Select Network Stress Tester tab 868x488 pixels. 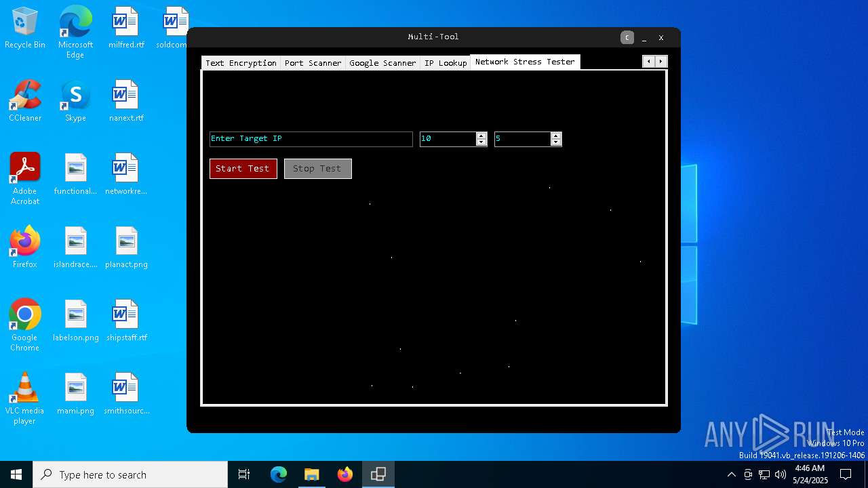pos(525,62)
